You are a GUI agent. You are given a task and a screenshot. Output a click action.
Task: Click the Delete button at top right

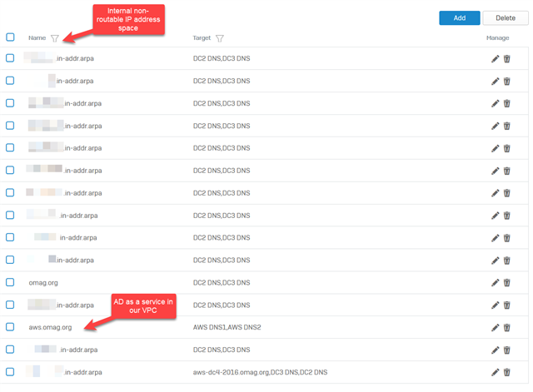pyautogui.click(x=506, y=18)
